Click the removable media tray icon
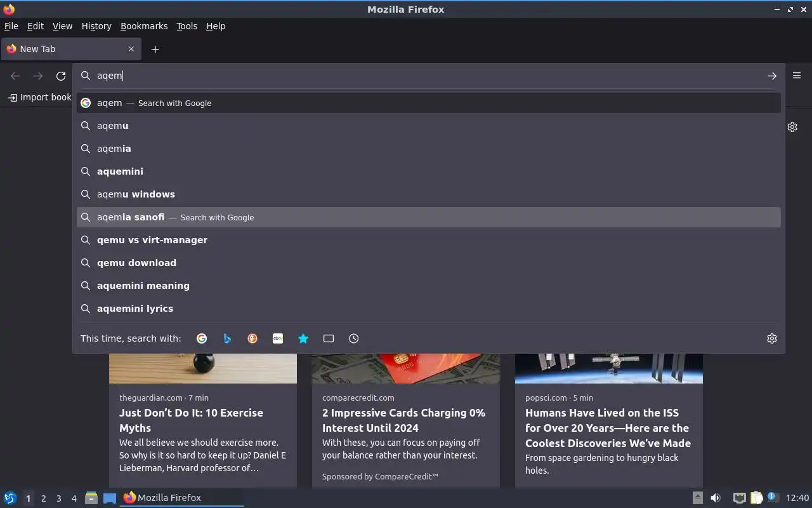 697,498
